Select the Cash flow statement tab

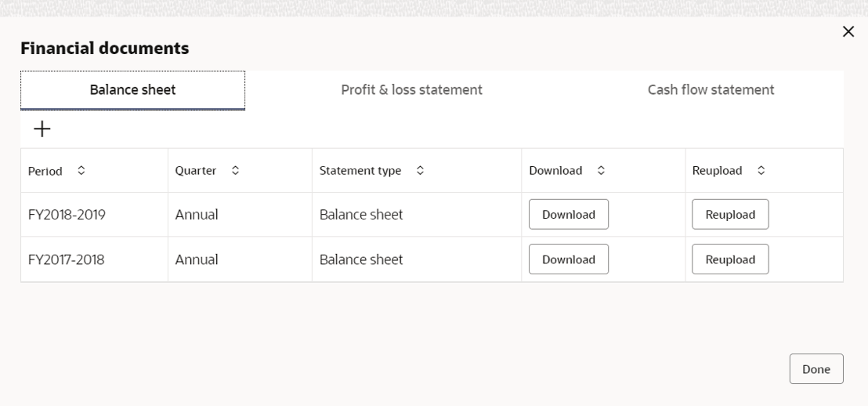[711, 90]
